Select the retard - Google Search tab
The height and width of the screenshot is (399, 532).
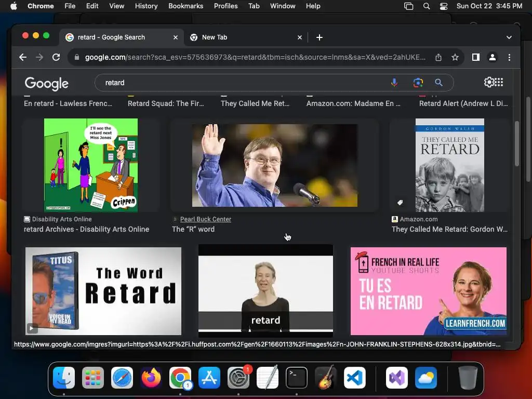[x=122, y=37]
